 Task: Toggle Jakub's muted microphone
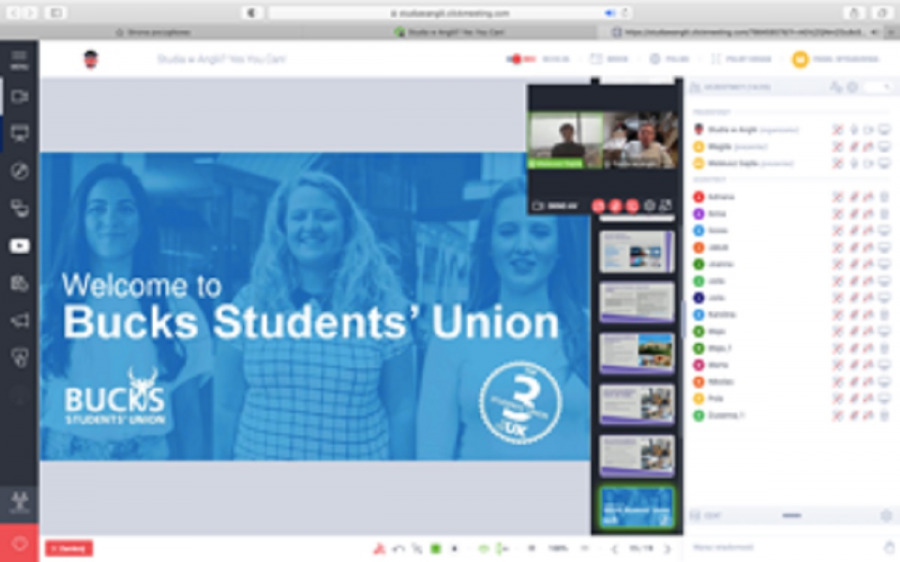pos(854,247)
